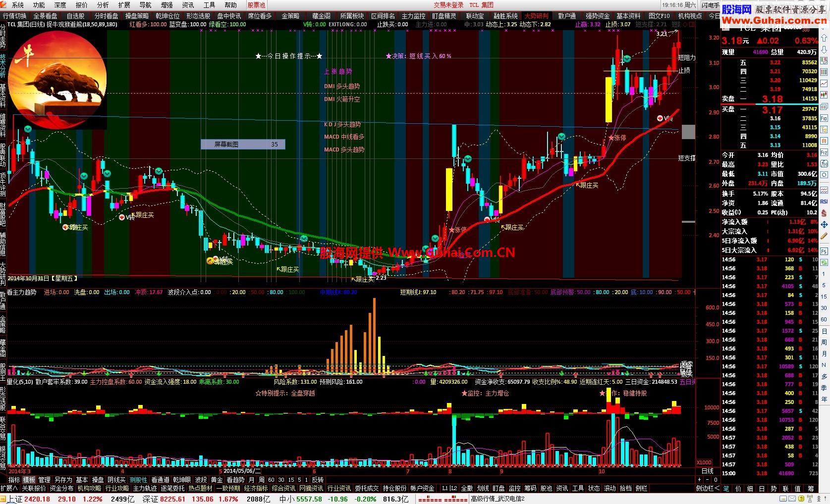Click the 筹码 button in bottom toolbar
This screenshot has height=504, width=830.
click(x=530, y=488)
